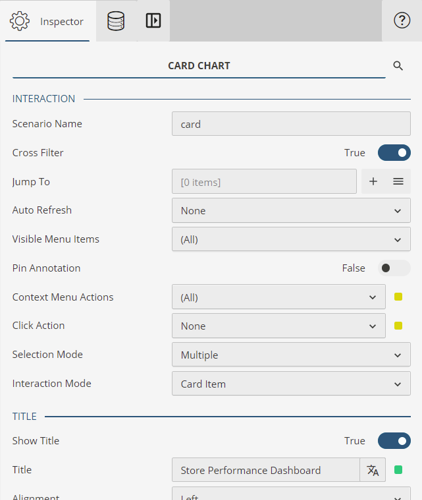Screen dimensions: 422x500
Task: Click the search magnifier beside Card Chart
Action: tap(398, 66)
